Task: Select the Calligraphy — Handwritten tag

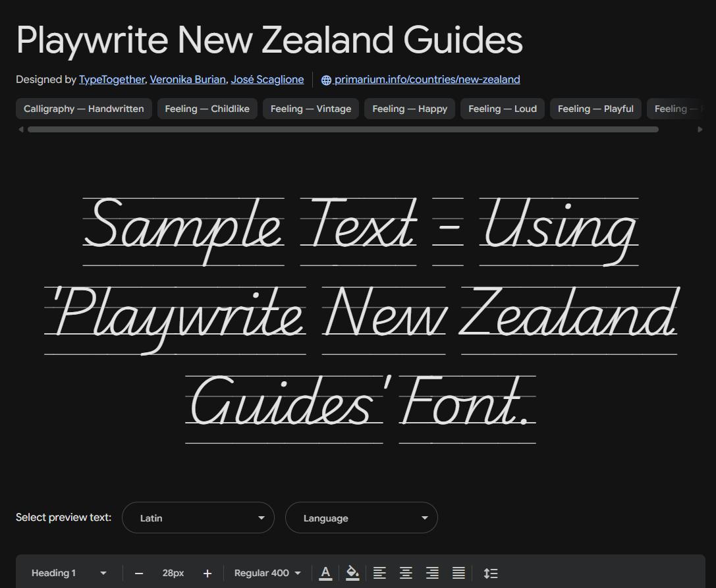Action: click(x=84, y=109)
